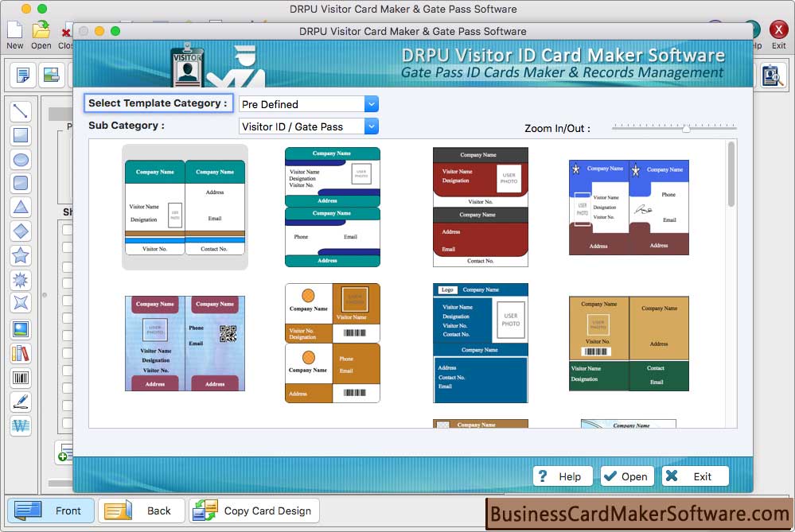The height and width of the screenshot is (532, 795).
Task: Select the dark red and gray template
Action: pyautogui.click(x=480, y=207)
